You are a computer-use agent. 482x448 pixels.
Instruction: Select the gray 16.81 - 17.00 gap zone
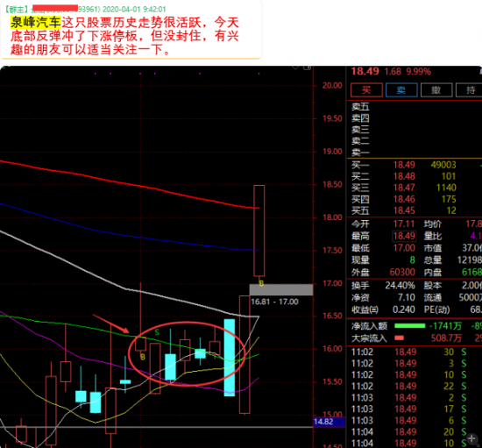[x=281, y=290]
